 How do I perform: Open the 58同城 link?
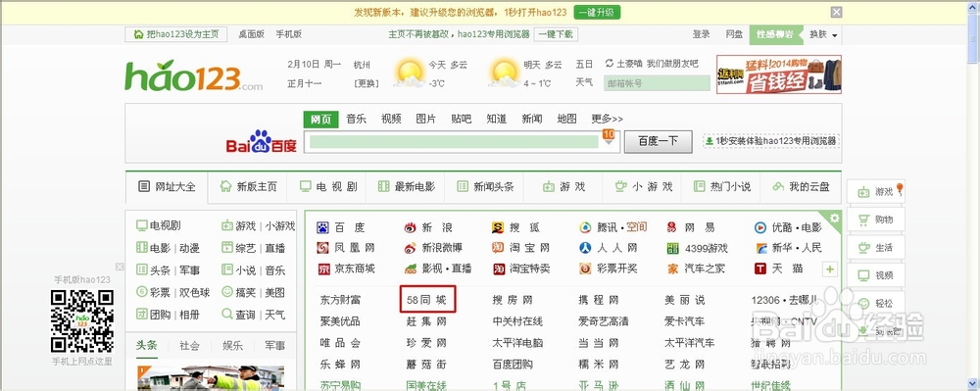427,300
